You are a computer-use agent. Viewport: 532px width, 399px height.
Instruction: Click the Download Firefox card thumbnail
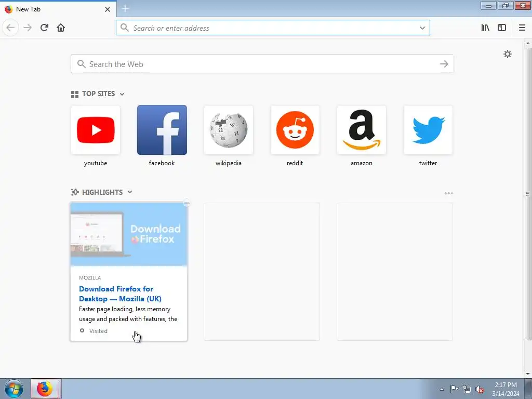coord(129,234)
